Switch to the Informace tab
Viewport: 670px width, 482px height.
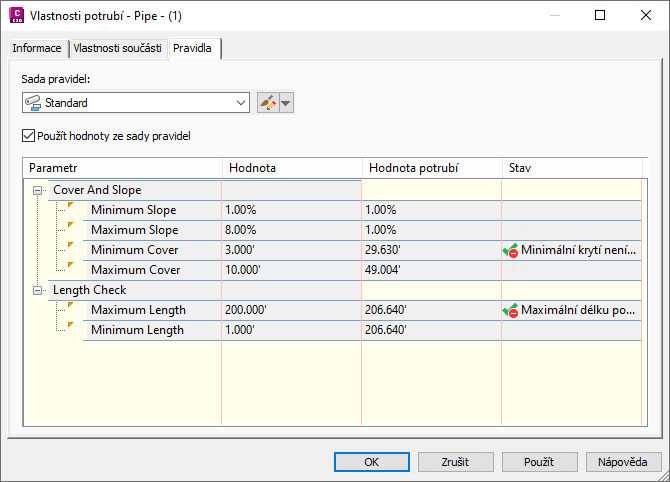tap(37, 48)
